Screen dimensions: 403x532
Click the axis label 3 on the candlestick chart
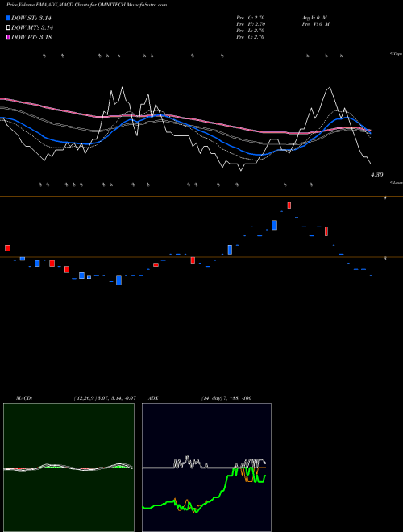(x=385, y=259)
